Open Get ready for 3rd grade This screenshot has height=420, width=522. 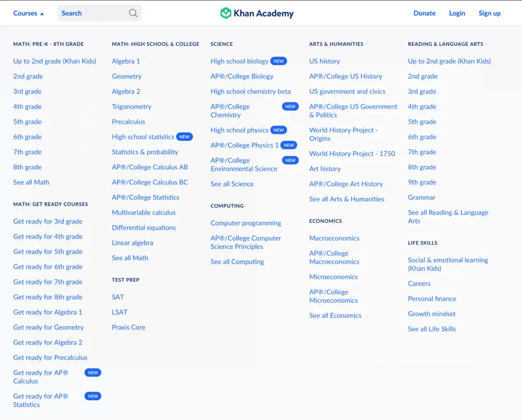[x=47, y=221]
